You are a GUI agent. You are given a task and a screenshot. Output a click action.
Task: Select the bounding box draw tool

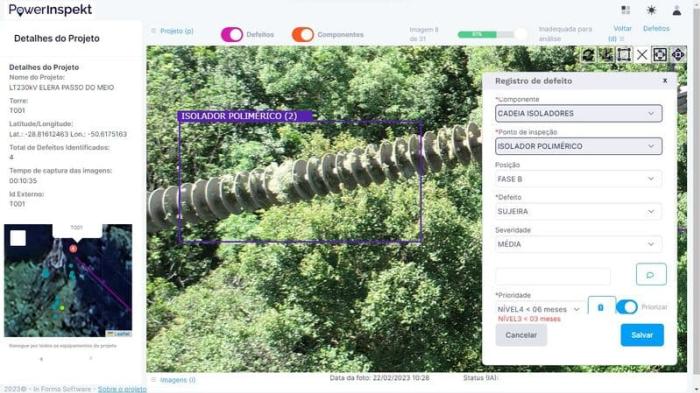tap(624, 54)
